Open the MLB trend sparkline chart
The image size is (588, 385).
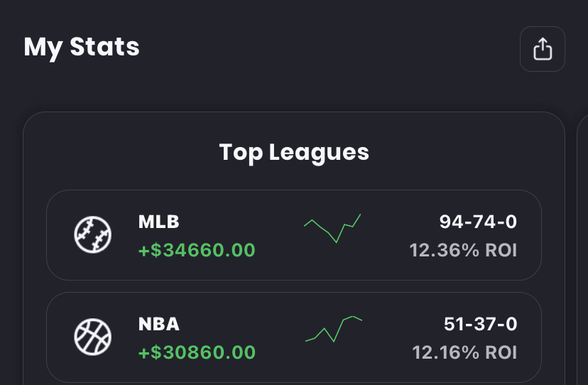pos(332,229)
